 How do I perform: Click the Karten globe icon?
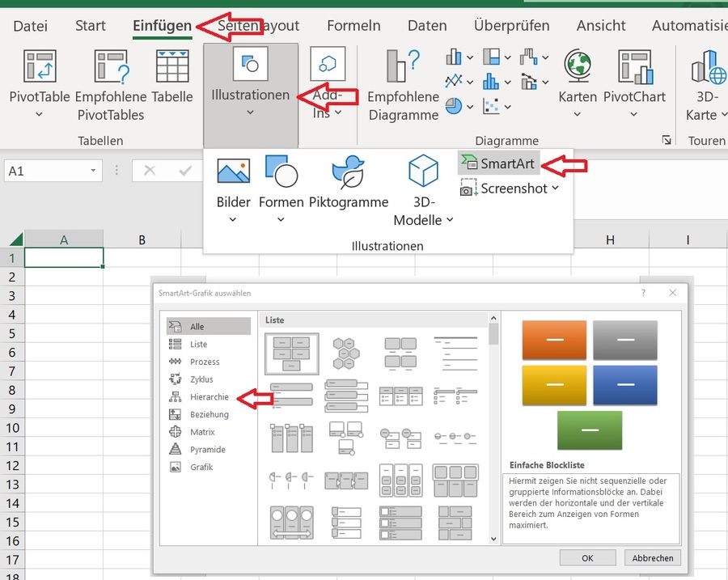click(x=578, y=67)
